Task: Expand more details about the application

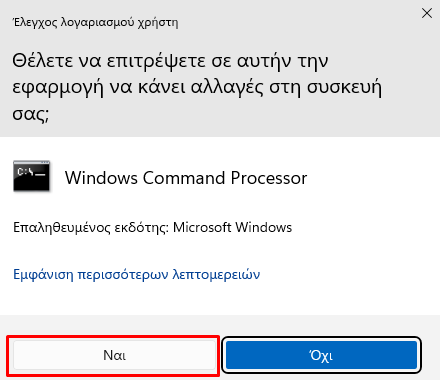Action: pos(136,274)
